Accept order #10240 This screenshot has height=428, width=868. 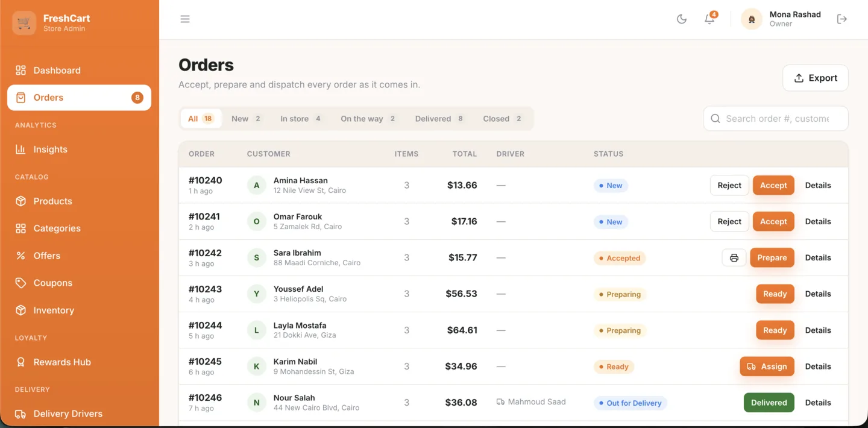[773, 186]
